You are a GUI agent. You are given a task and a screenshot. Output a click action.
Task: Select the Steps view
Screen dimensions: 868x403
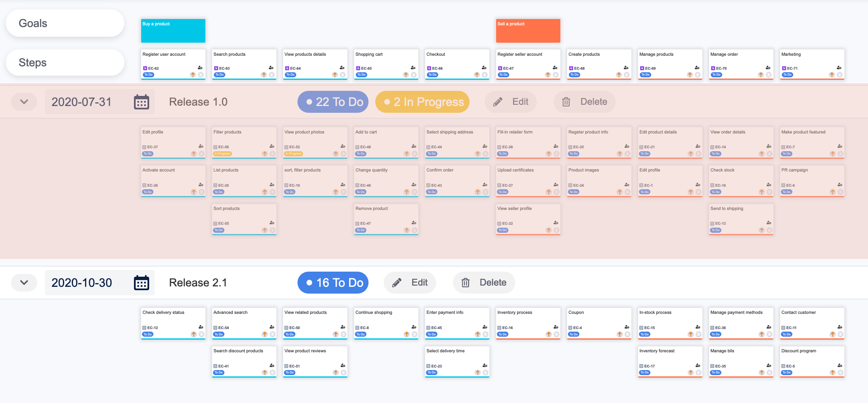[x=65, y=62]
